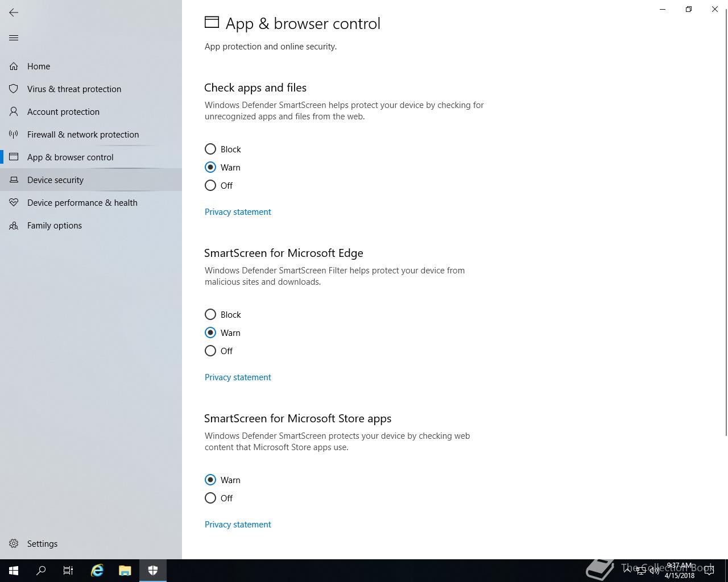
Task: Open File Explorer from taskbar
Action: [125, 571]
